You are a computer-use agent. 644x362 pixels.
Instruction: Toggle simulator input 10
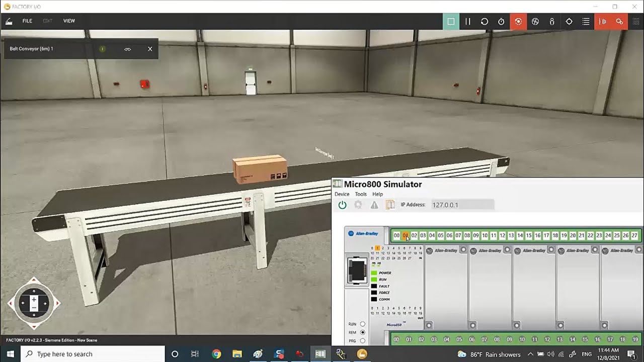485,235
